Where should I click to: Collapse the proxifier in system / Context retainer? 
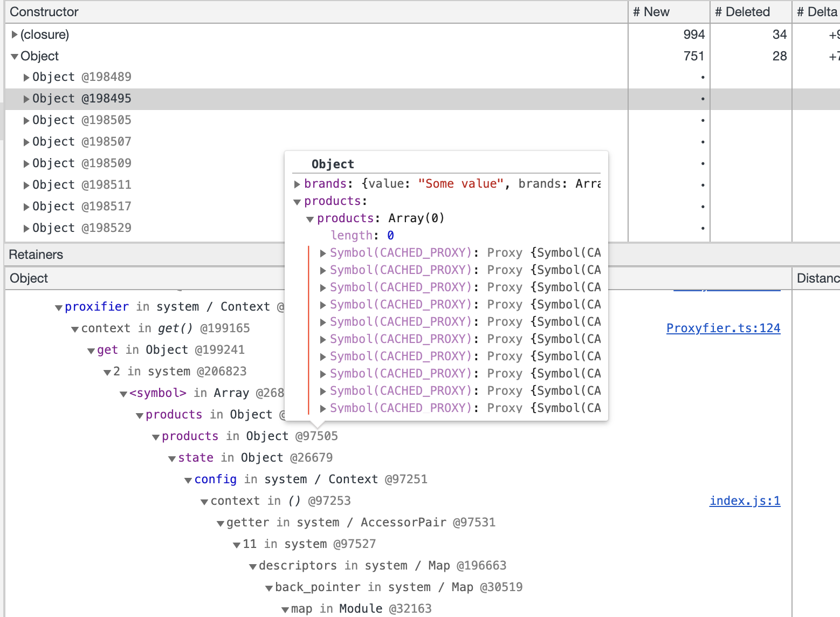pyautogui.click(x=59, y=307)
